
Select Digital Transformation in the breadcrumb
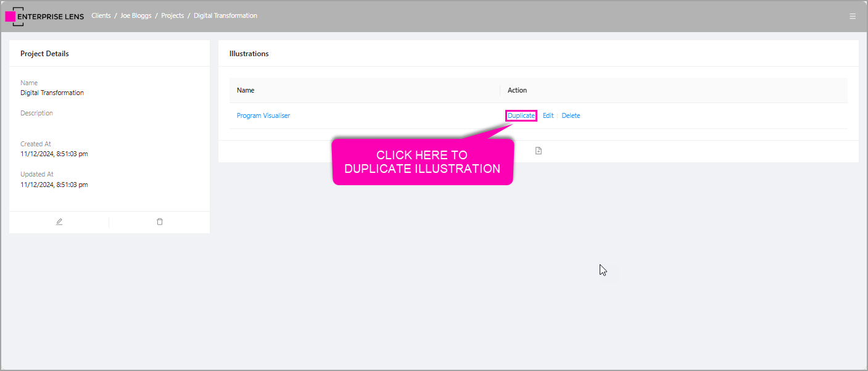[225, 16]
